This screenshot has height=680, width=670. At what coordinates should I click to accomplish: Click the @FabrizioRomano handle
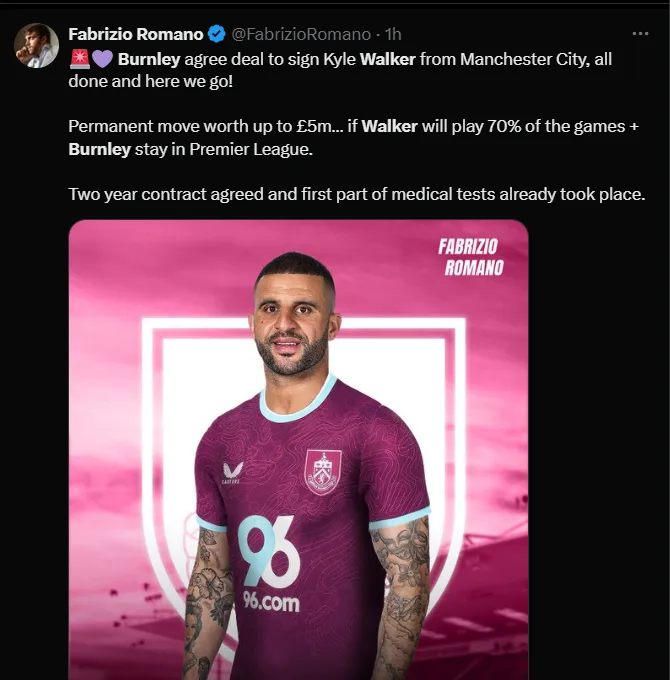[x=301, y=34]
